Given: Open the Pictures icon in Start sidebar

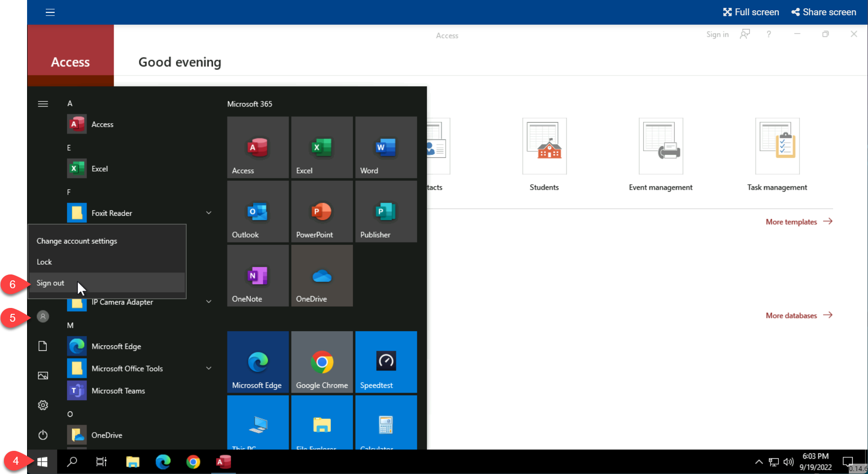Looking at the screenshot, I should pos(43,376).
